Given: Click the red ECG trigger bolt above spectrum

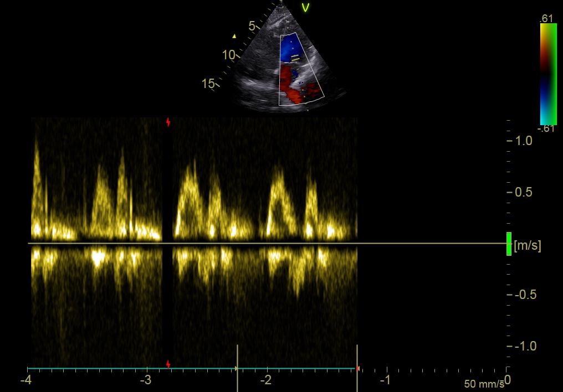Looking at the screenshot, I should 167,122.
